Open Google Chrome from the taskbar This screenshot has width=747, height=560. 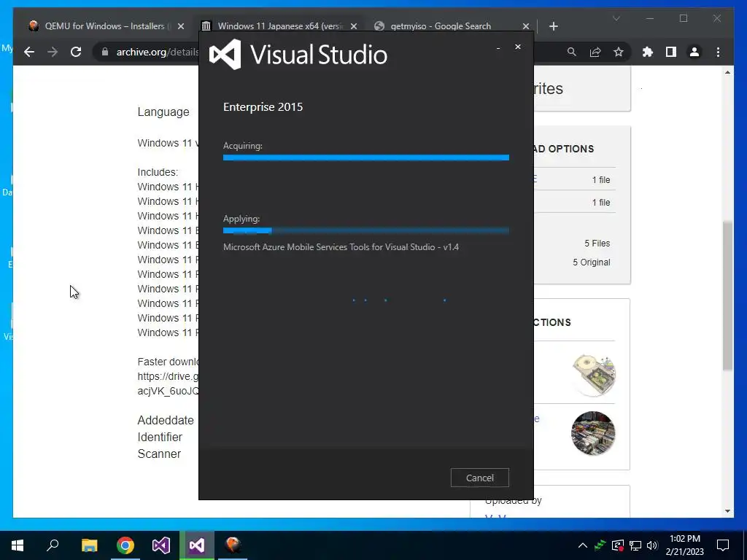[x=125, y=545]
